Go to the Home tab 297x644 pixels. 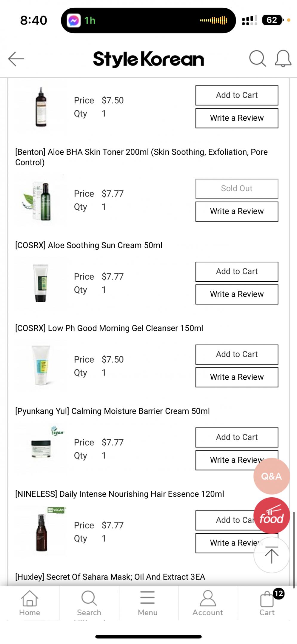pyautogui.click(x=30, y=603)
